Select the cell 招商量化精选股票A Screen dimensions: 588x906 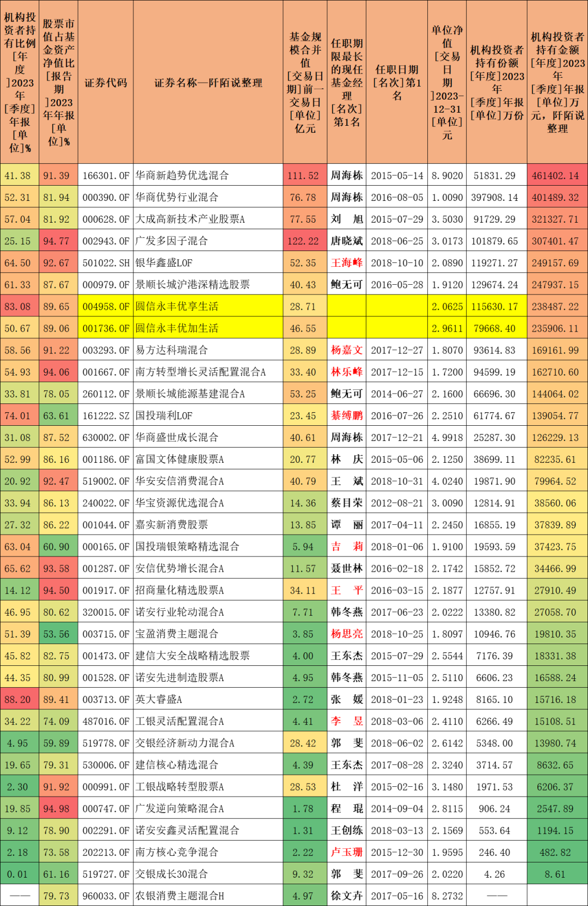click(208, 590)
